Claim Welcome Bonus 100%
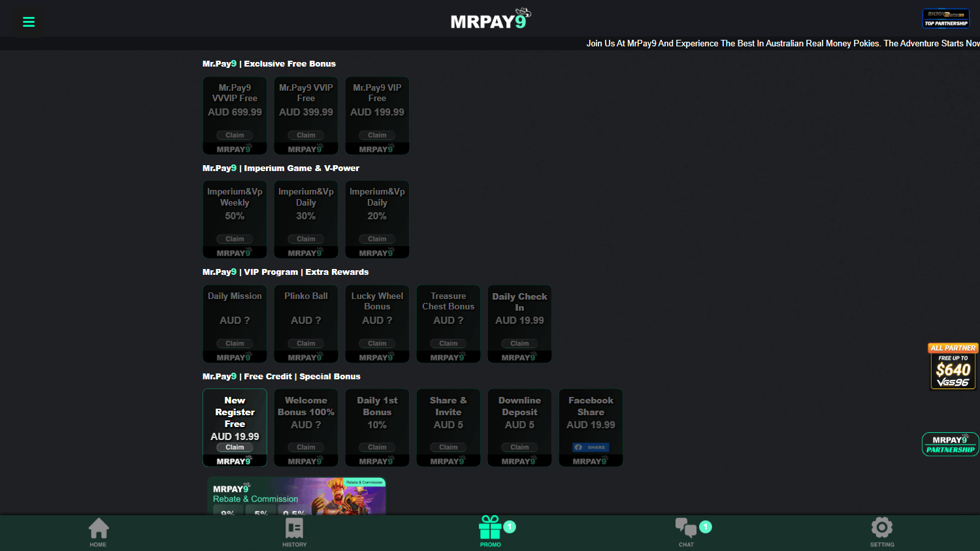980x551 pixels. pos(306,447)
